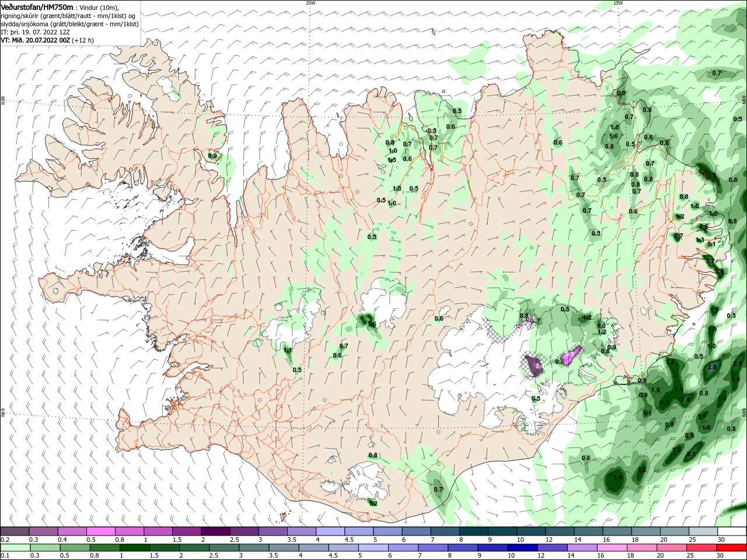Click the 'VT: Mið. 20.07.2022 00Z (+12 h)' line
The image size is (747, 560).
(47, 40)
